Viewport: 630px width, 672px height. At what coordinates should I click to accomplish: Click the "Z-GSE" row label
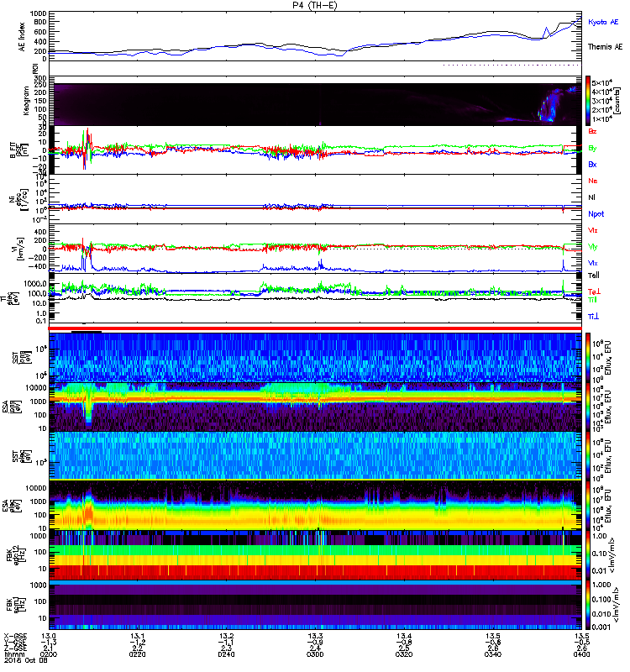coord(15,648)
